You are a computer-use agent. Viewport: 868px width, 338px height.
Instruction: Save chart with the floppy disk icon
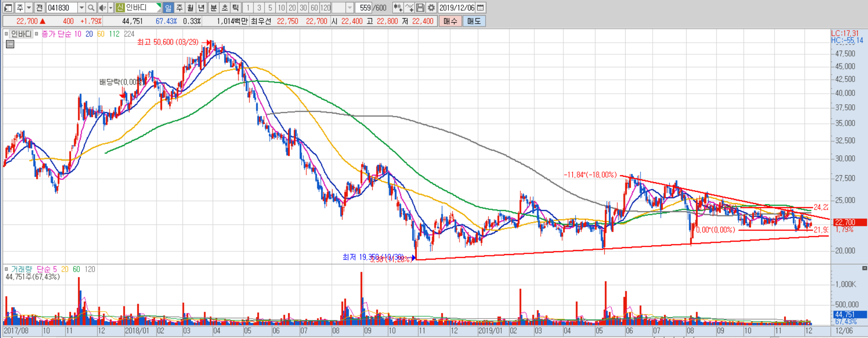click(x=420, y=7)
